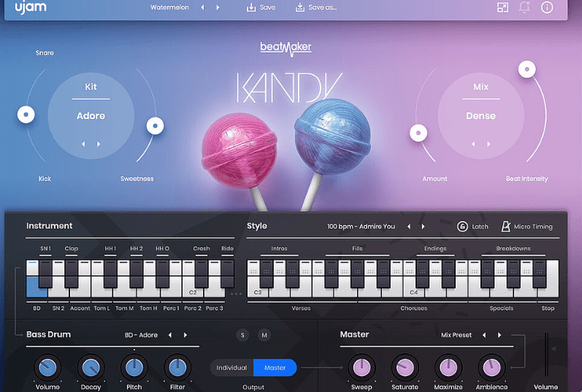Click the Save as... button label
The height and width of the screenshot is (392, 582).
coord(323,7)
